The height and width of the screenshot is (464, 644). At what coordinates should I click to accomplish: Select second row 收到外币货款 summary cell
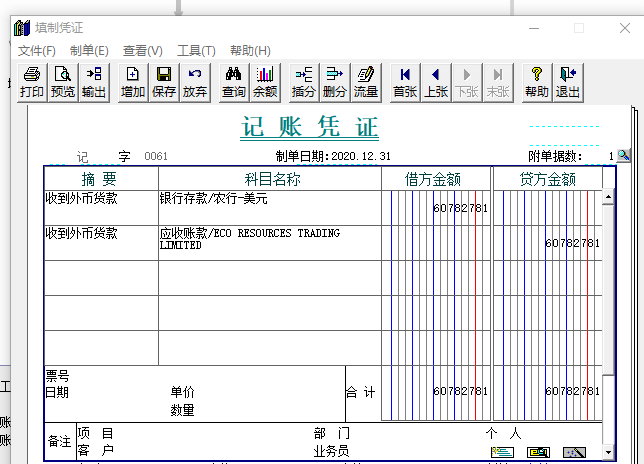(x=101, y=243)
